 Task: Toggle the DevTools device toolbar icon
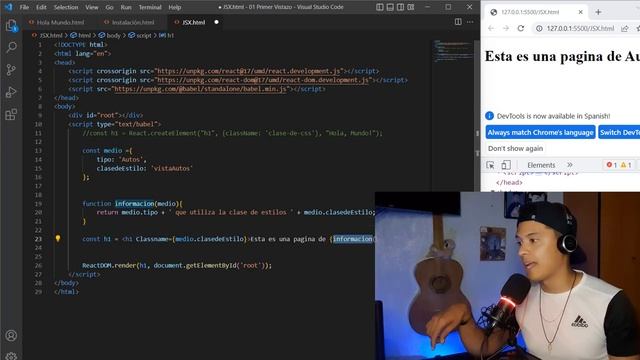(x=506, y=165)
